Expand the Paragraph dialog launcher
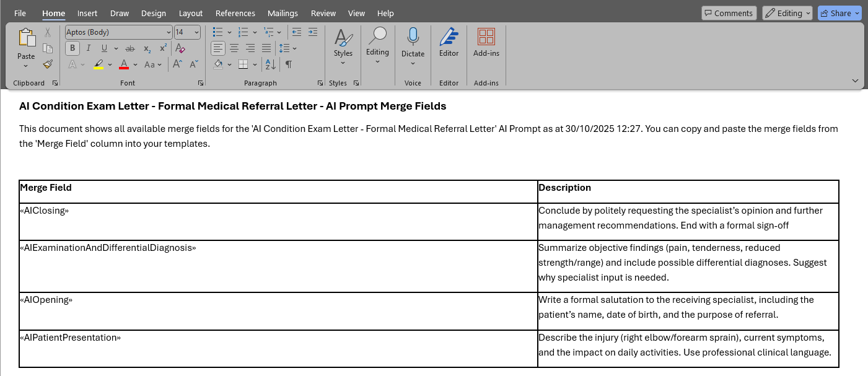This screenshot has height=376, width=868. tap(320, 83)
